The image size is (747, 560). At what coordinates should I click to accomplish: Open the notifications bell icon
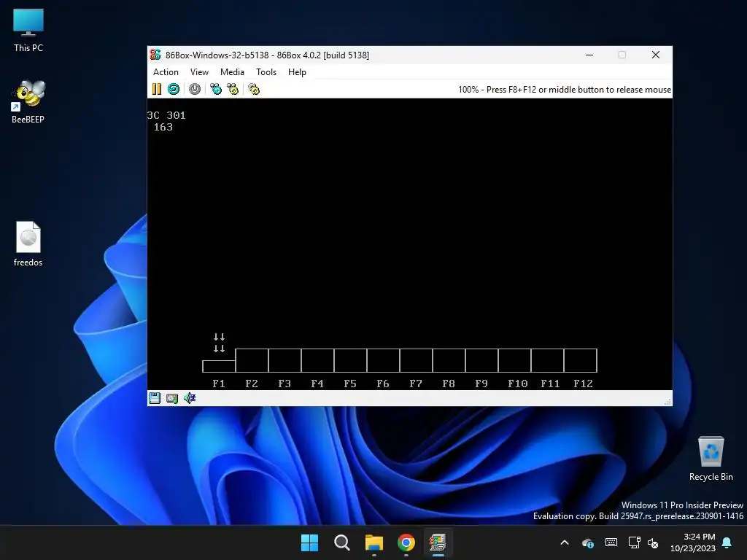pos(727,542)
